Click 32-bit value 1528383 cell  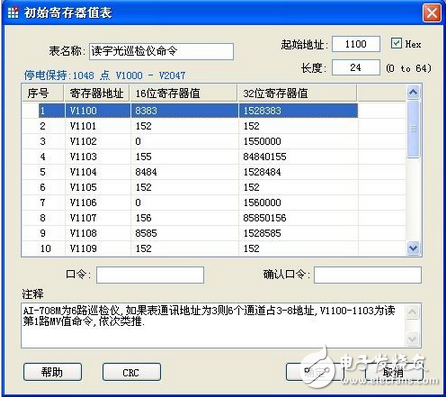click(298, 111)
